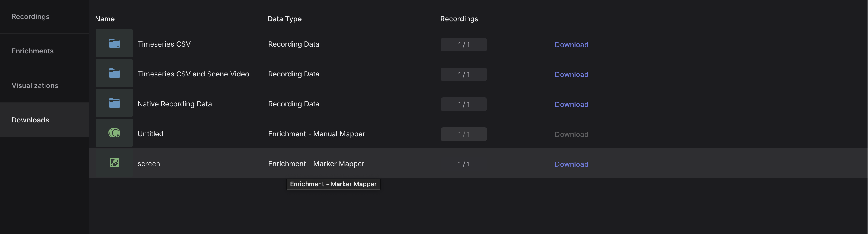Viewport: 868px width, 234px height.
Task: Click the Name column header
Action: [x=105, y=19]
